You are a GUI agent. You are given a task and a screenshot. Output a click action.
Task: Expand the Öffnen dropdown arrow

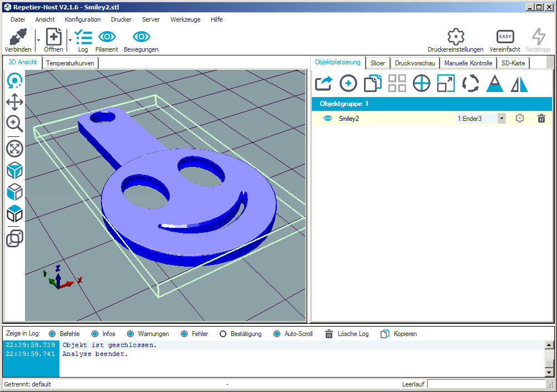tap(70, 39)
